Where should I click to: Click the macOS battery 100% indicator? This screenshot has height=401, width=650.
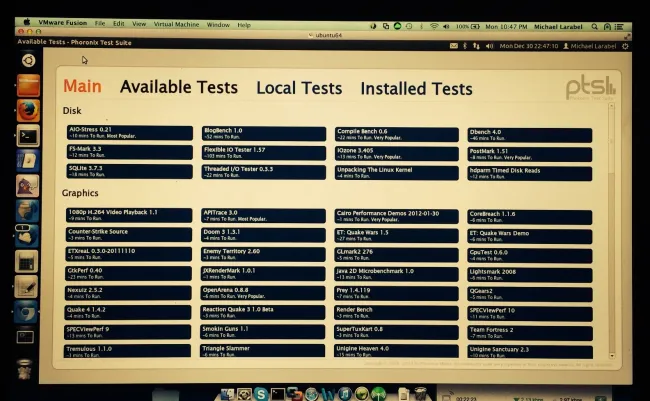[468, 26]
